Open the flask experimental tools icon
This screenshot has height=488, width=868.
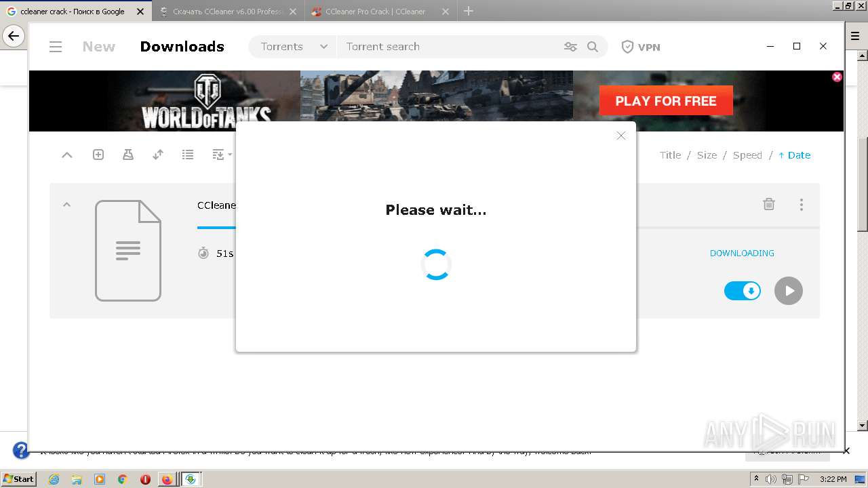[x=128, y=155]
